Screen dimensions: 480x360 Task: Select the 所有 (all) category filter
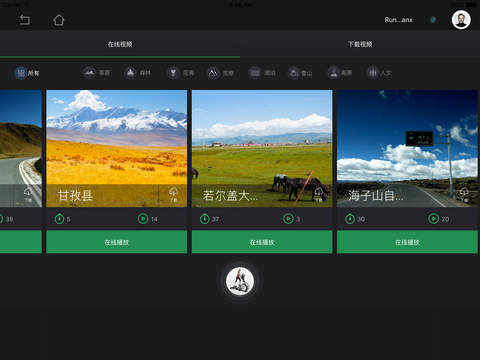pyautogui.click(x=27, y=73)
